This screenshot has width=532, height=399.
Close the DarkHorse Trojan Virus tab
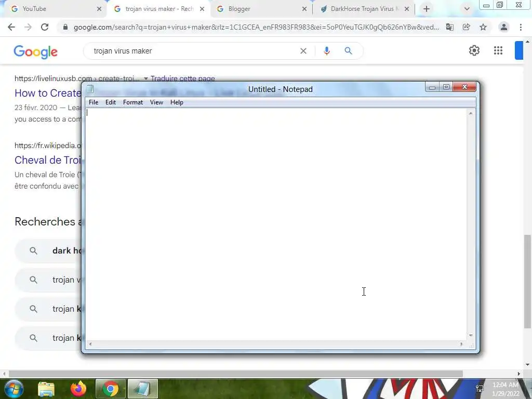(x=407, y=9)
